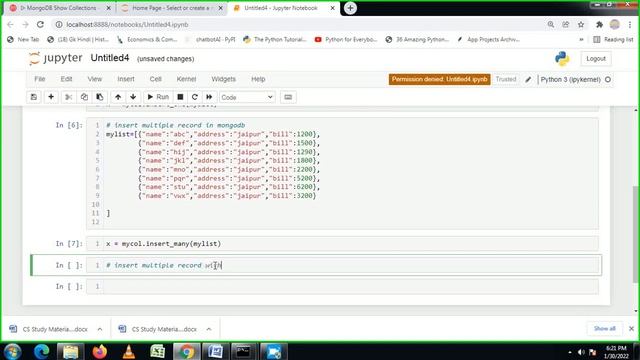Open App Projects Archive bookmark
640x360 pixels.
[x=489, y=40]
